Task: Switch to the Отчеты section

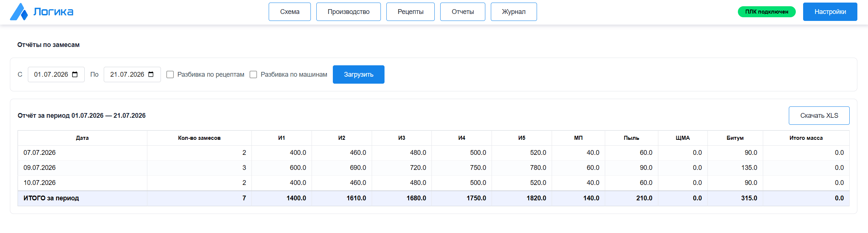Action: click(463, 12)
